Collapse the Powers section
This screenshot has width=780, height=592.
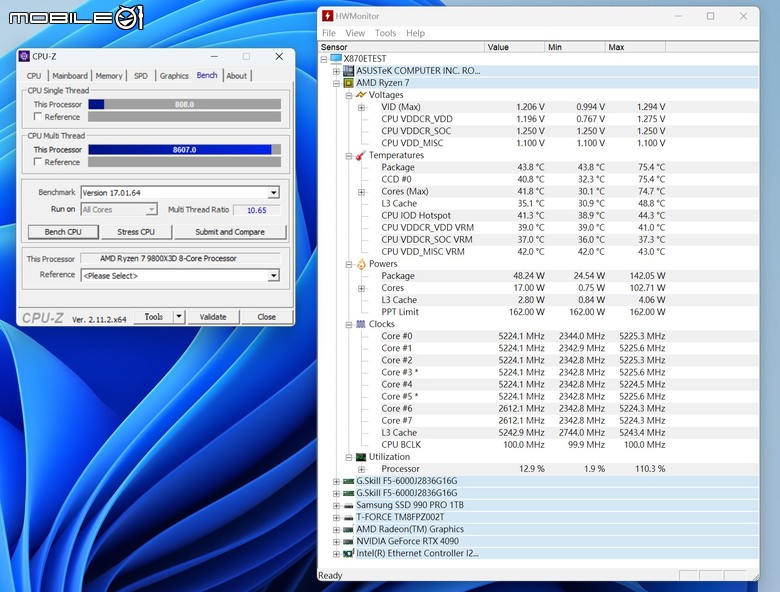click(x=349, y=264)
